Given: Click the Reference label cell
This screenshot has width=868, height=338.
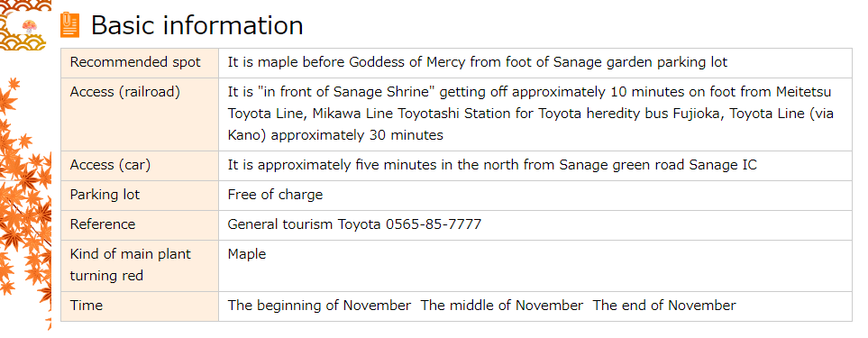Looking at the screenshot, I should (x=140, y=225).
